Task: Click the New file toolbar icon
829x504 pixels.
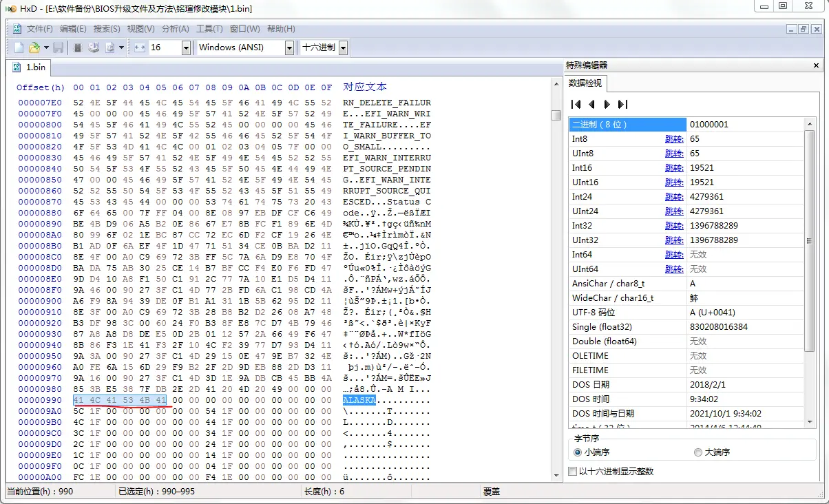Action: [19, 48]
